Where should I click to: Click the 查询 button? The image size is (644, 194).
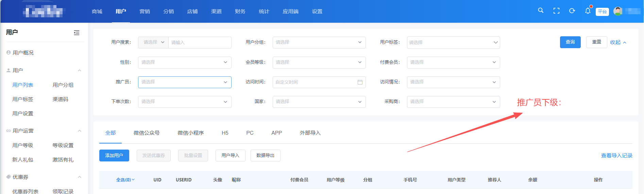[x=570, y=42]
